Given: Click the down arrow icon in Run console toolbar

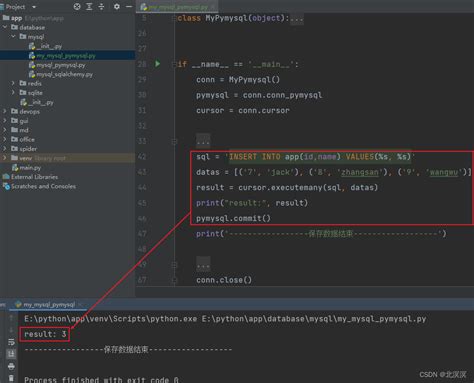Looking at the screenshot, I should [11, 330].
